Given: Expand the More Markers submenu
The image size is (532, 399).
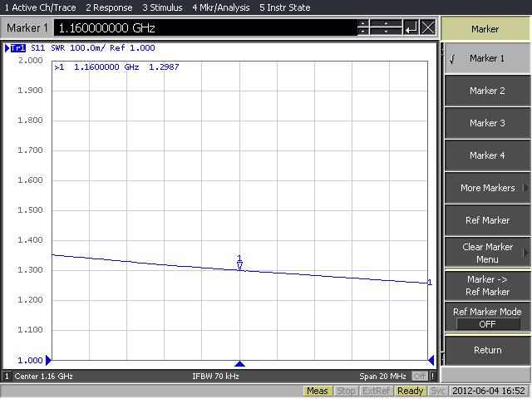Looking at the screenshot, I should 487,188.
